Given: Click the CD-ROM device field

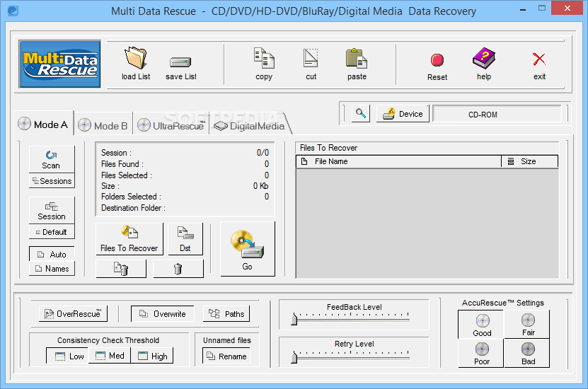Looking at the screenshot, I should [497, 114].
